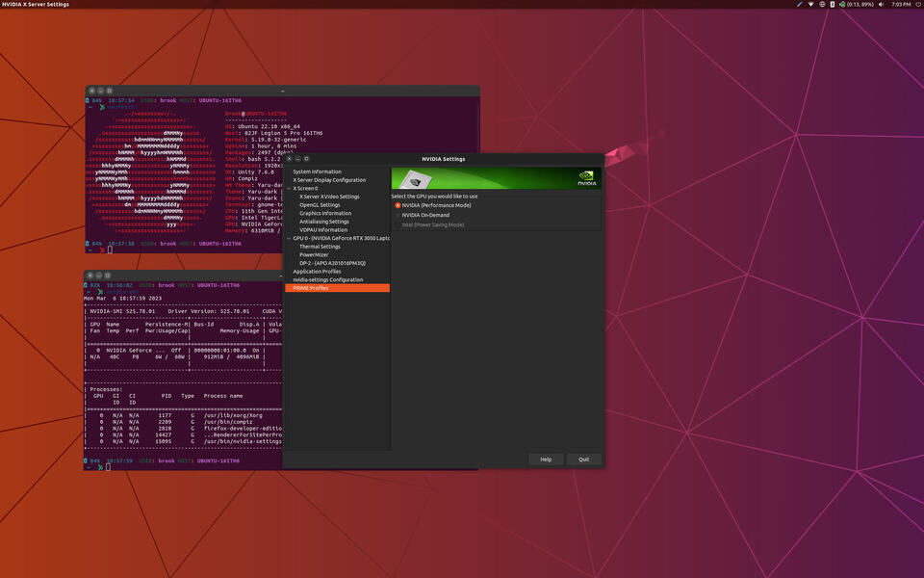924x578 pixels.
Task: Open the battery indicator showing 89%
Action: pos(858,4)
